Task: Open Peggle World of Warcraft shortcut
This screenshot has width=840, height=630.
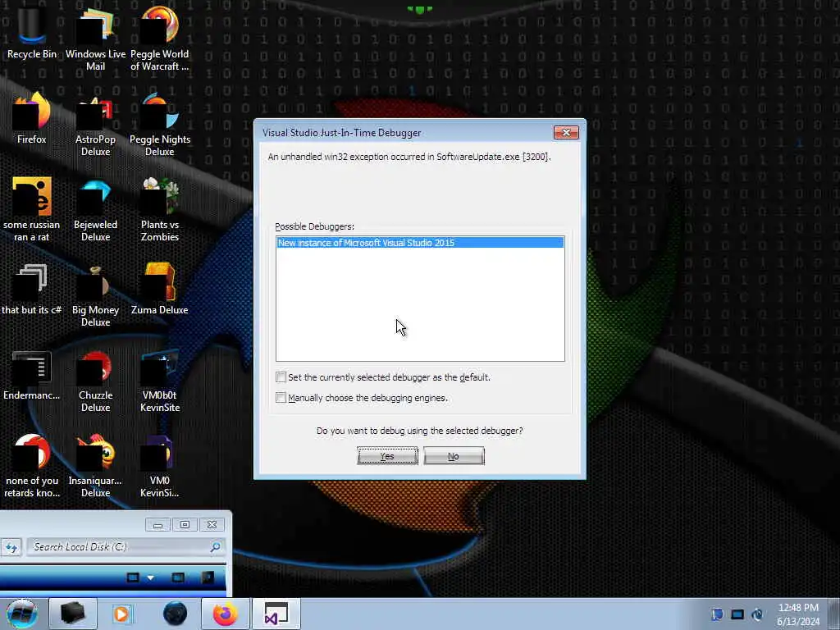Action: click(x=160, y=38)
